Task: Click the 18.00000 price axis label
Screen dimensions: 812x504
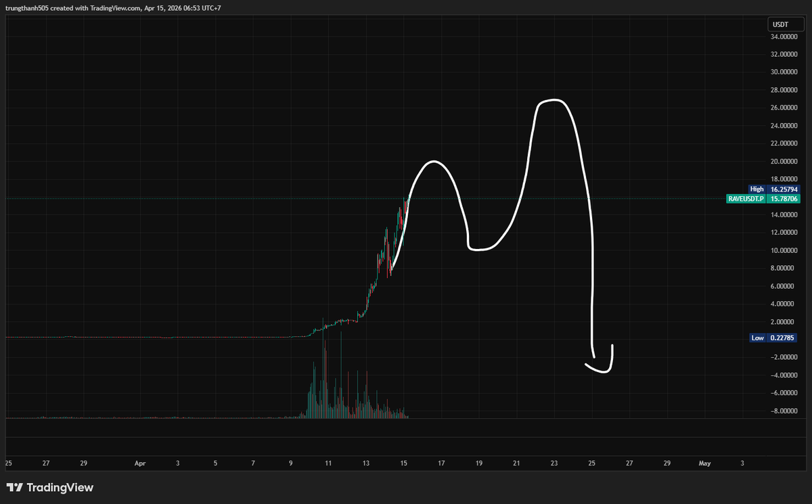Action: [x=785, y=179]
